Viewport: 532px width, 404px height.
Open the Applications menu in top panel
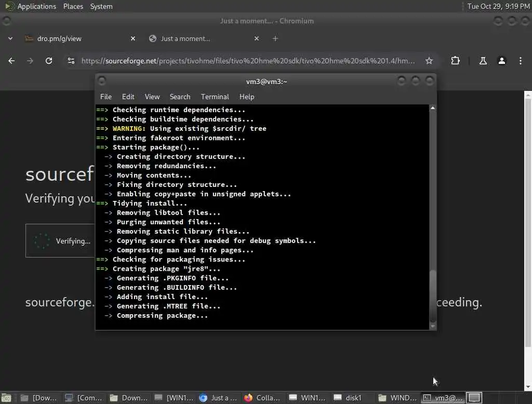(x=31, y=6)
